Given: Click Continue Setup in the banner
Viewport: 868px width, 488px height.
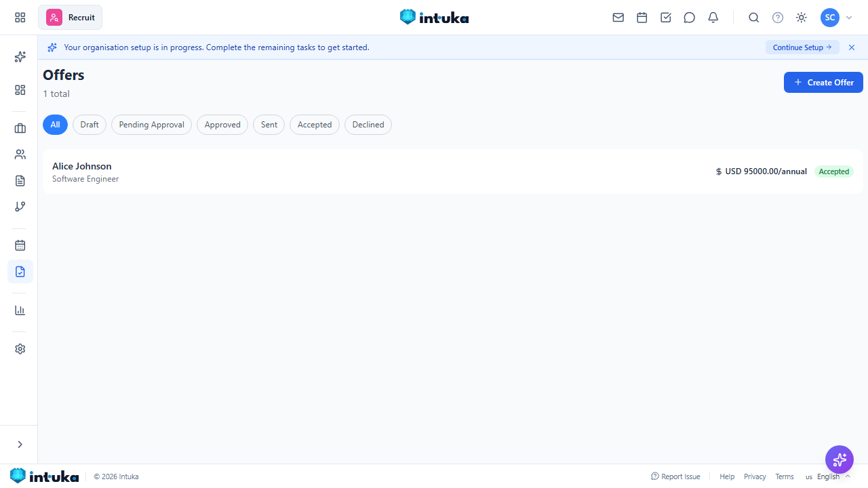Looking at the screenshot, I should tap(802, 47).
